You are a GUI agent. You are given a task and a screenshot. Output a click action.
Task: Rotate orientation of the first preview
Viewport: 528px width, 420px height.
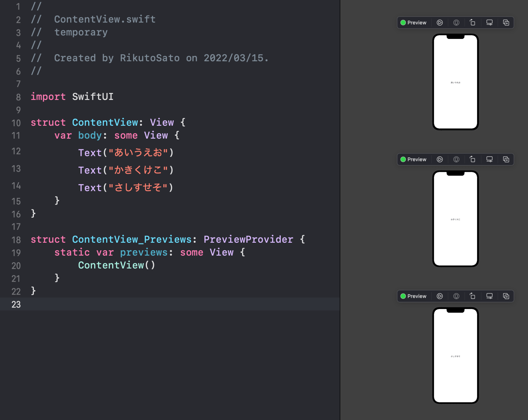coord(472,22)
